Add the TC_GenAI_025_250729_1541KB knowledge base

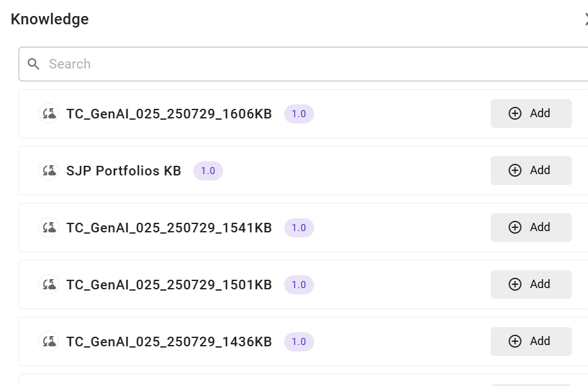coord(530,227)
